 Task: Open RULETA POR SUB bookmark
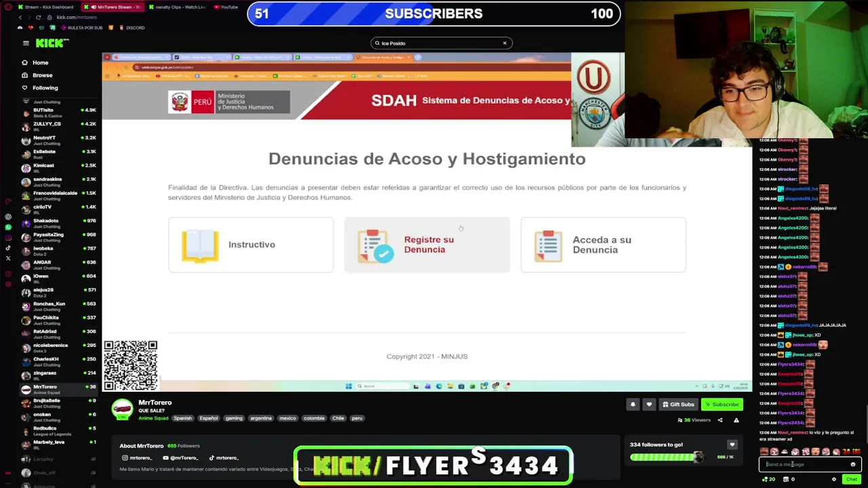click(81, 28)
